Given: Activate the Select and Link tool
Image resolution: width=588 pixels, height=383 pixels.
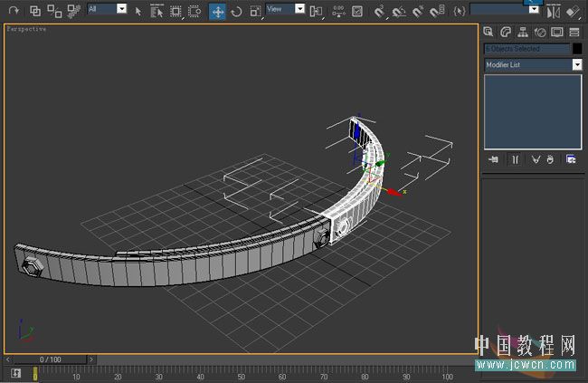Looking at the screenshot, I should pyautogui.click(x=35, y=11).
